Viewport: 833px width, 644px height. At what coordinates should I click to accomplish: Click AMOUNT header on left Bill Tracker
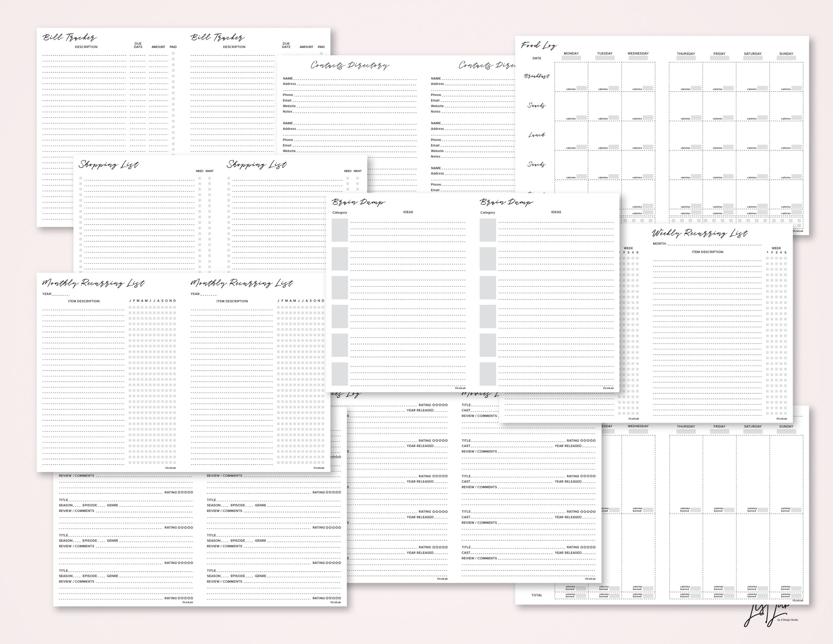[158, 47]
